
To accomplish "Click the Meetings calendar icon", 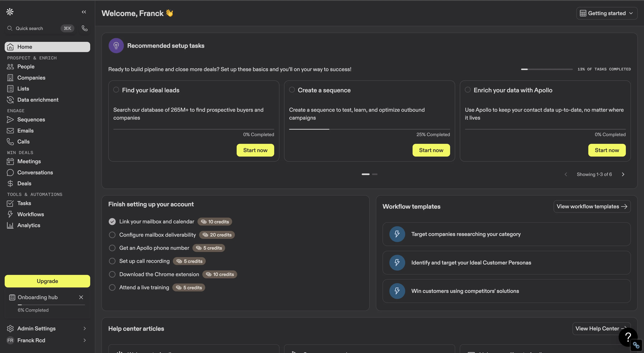I will pos(10,161).
